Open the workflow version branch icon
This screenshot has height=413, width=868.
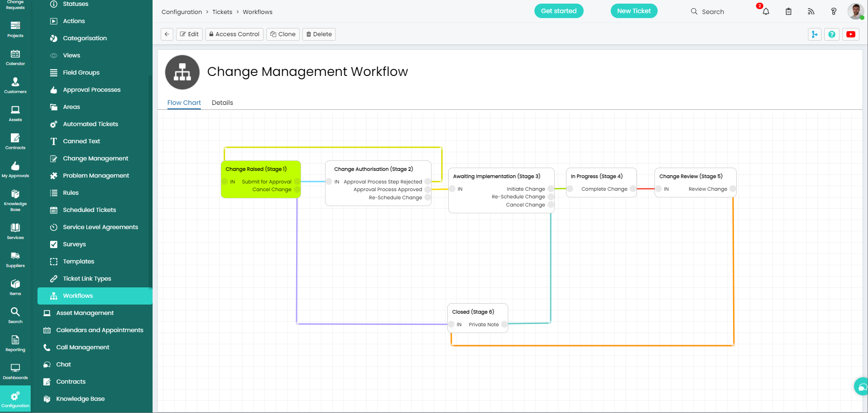pos(815,34)
